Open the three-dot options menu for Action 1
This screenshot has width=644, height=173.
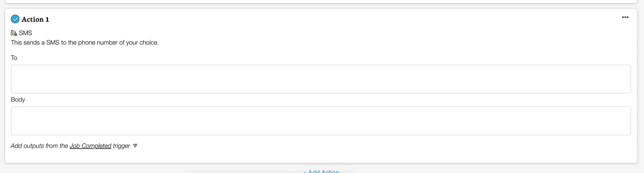(625, 17)
